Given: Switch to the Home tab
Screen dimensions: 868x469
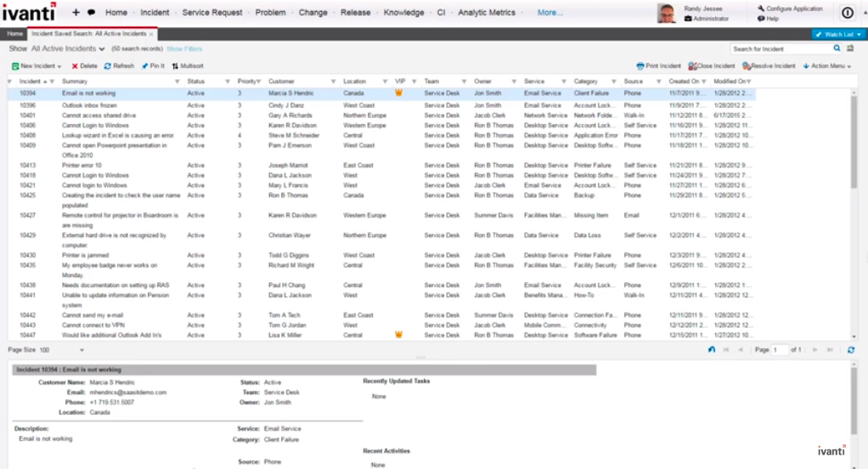Looking at the screenshot, I should tap(14, 34).
